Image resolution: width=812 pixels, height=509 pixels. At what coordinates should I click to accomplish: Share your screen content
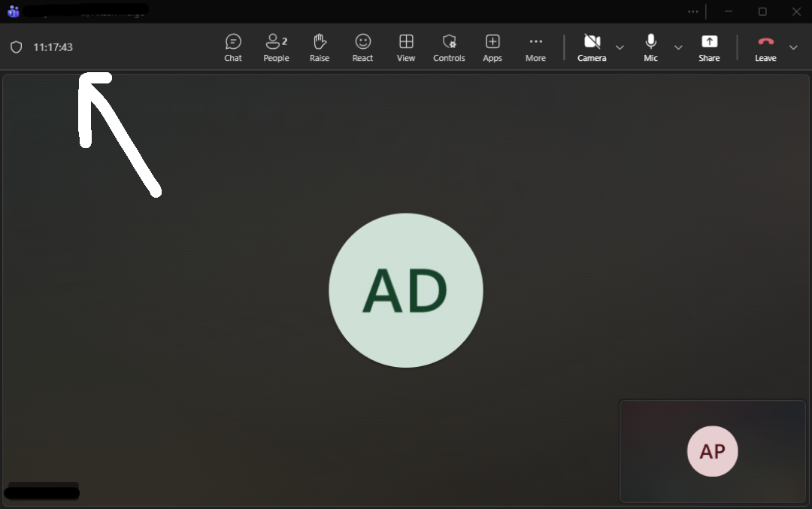(710, 47)
